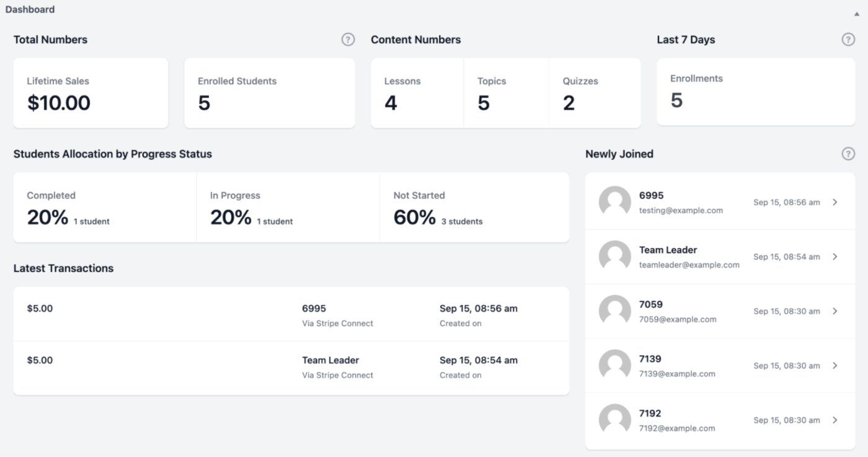868x457 pixels.
Task: Click the avatar for user 7192
Action: coord(614,420)
